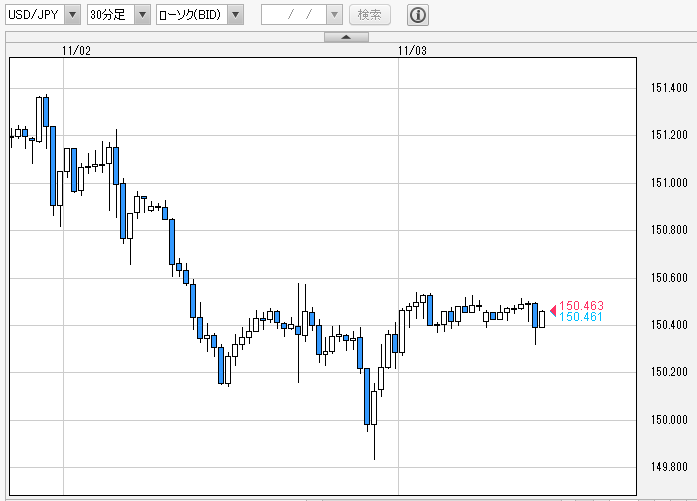This screenshot has width=697, height=501.
Task: Click the pink current price marker arrow
Action: tap(553, 311)
